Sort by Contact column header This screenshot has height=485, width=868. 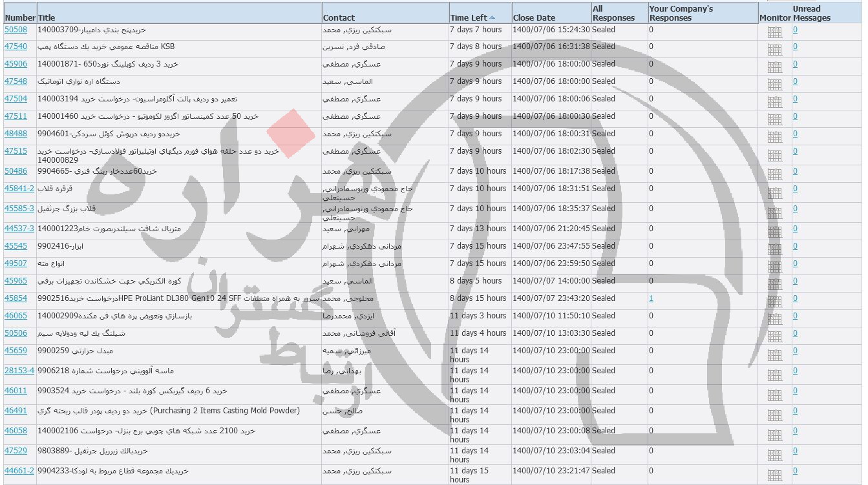point(339,18)
